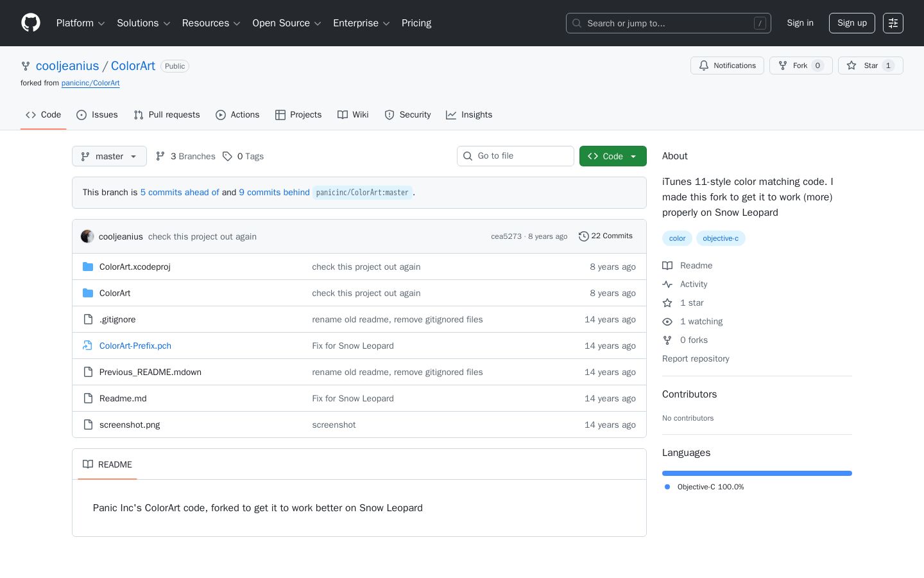Click the screenshot.png file icon
This screenshot has width=924, height=578.
click(88, 425)
